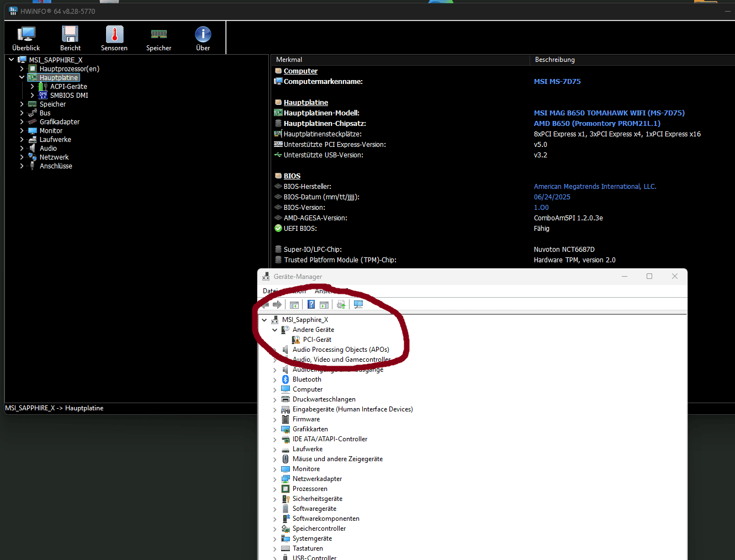Click the Sicherheitsgeräte key icon
Viewport: 735px width, 560px height.
pos(285,499)
